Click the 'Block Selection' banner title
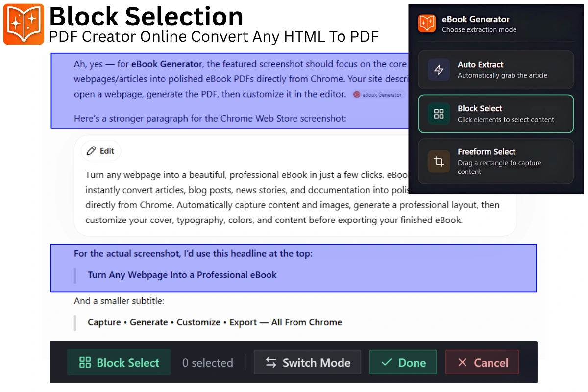The image size is (588, 392). pos(146,17)
